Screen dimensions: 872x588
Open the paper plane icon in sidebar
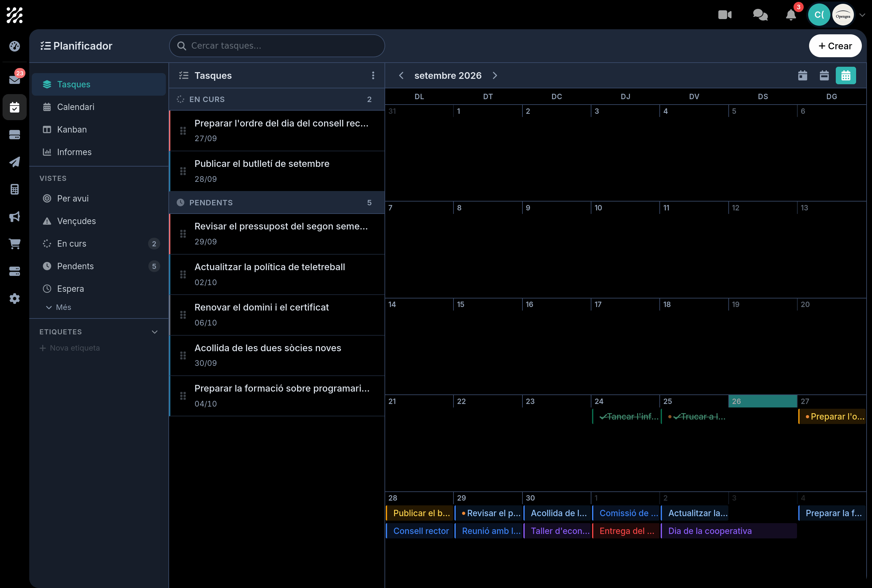click(x=15, y=162)
